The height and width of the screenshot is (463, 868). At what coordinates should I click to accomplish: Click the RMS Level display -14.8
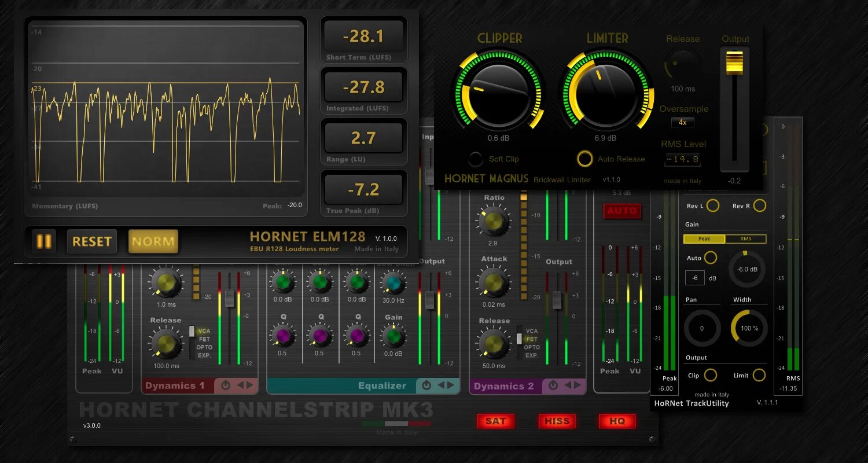click(683, 159)
